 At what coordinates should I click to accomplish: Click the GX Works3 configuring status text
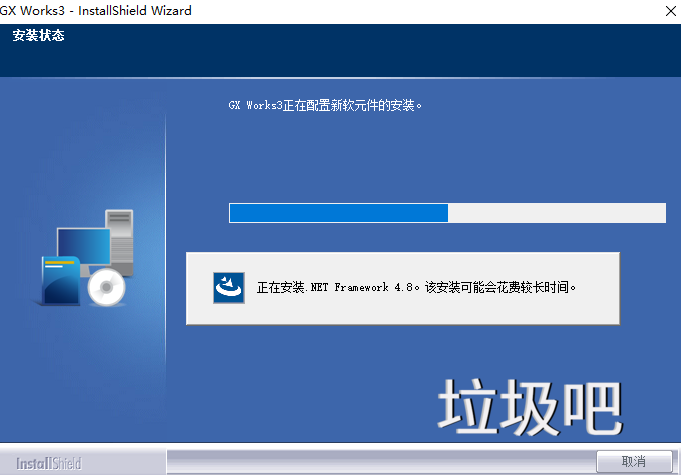pos(325,104)
